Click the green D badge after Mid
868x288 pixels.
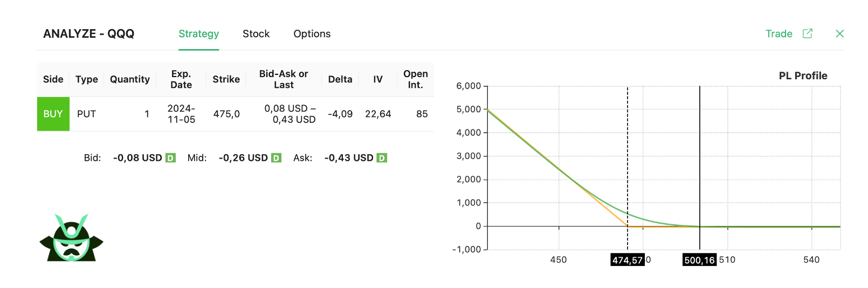coord(276,158)
